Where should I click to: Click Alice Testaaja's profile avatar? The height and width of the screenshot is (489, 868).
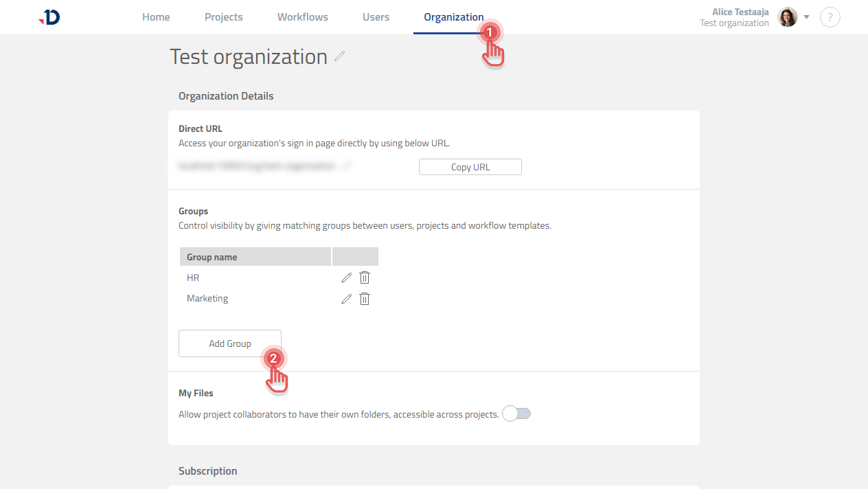pyautogui.click(x=787, y=17)
